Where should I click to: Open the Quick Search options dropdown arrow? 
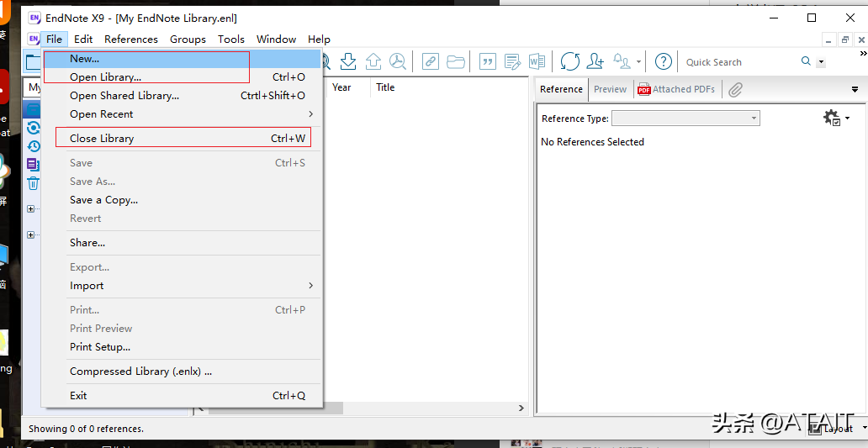coord(821,62)
